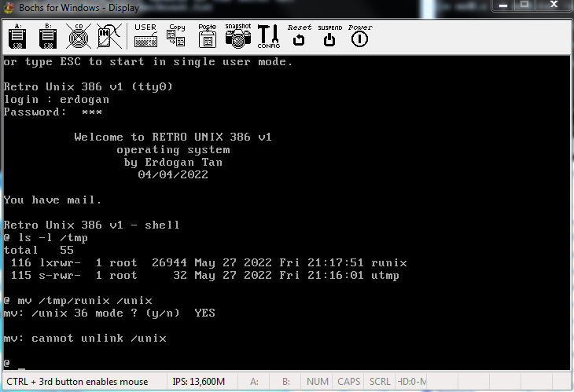Image resolution: width=574 pixels, height=392 pixels.
Task: Click NUM indicator in status bar
Action: pos(317,382)
